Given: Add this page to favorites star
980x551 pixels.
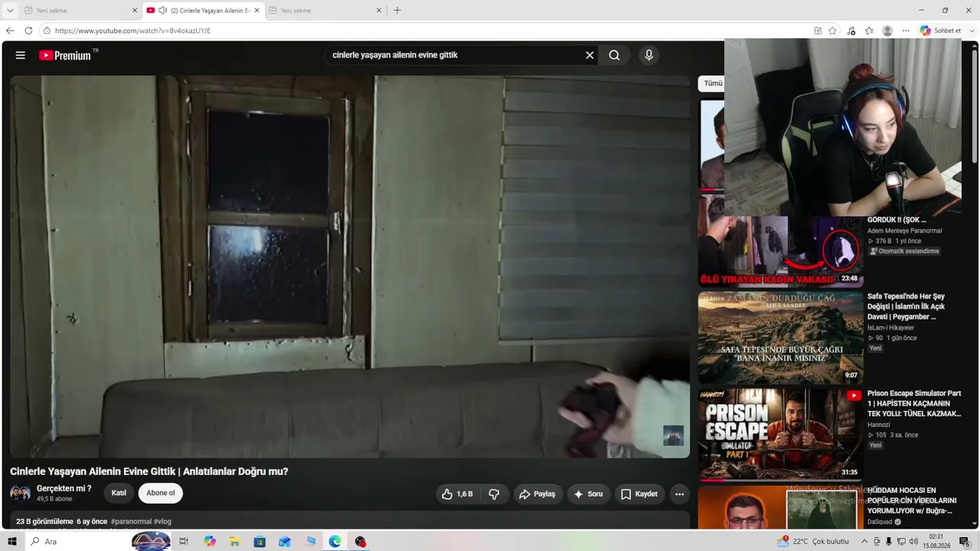Looking at the screenshot, I should click(x=832, y=31).
